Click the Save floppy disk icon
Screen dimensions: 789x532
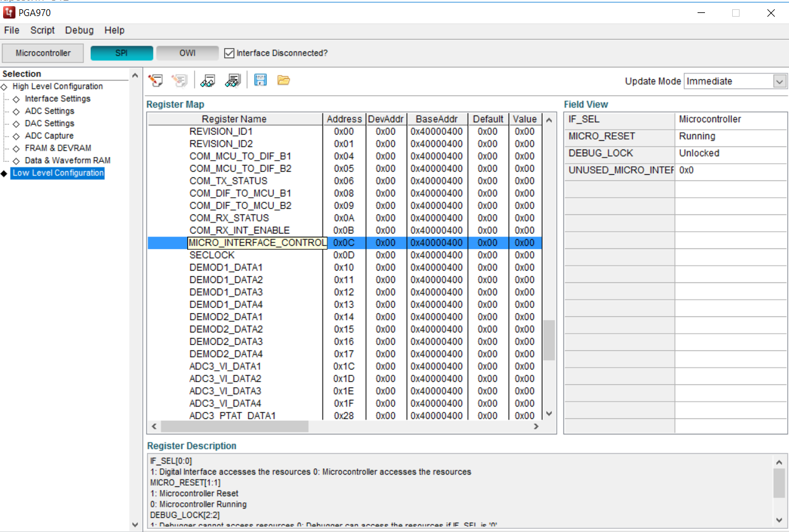261,80
